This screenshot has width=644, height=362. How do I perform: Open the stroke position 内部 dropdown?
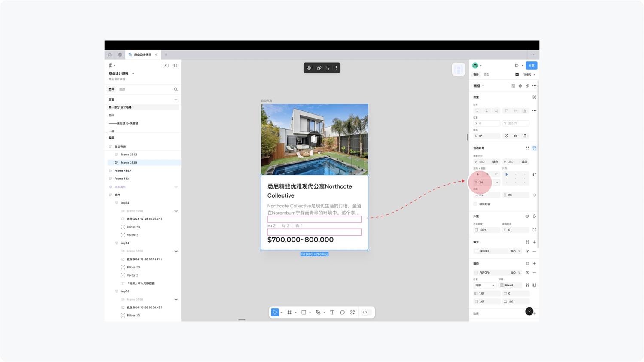[485, 285]
